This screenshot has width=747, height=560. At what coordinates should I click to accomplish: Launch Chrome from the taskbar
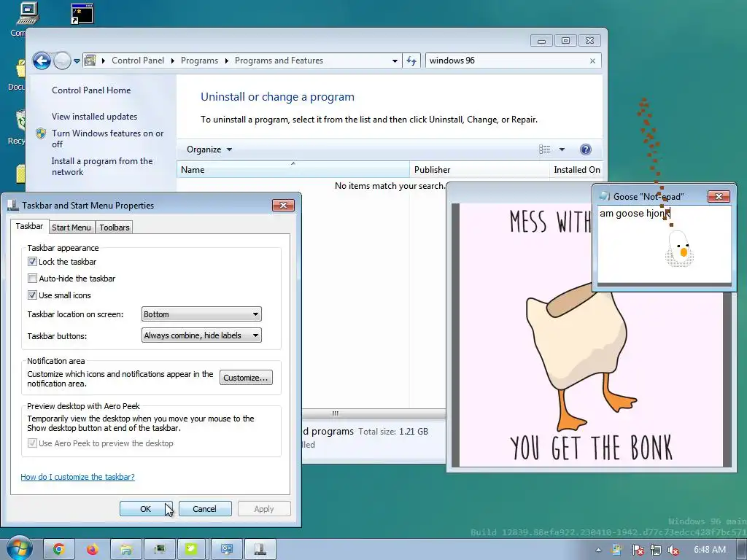(58, 550)
